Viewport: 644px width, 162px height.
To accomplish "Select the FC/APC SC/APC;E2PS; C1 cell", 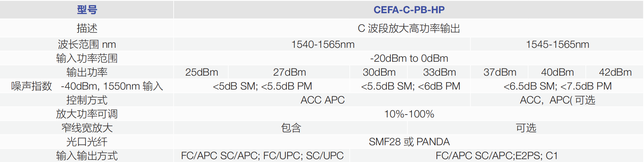I will pos(496,156).
